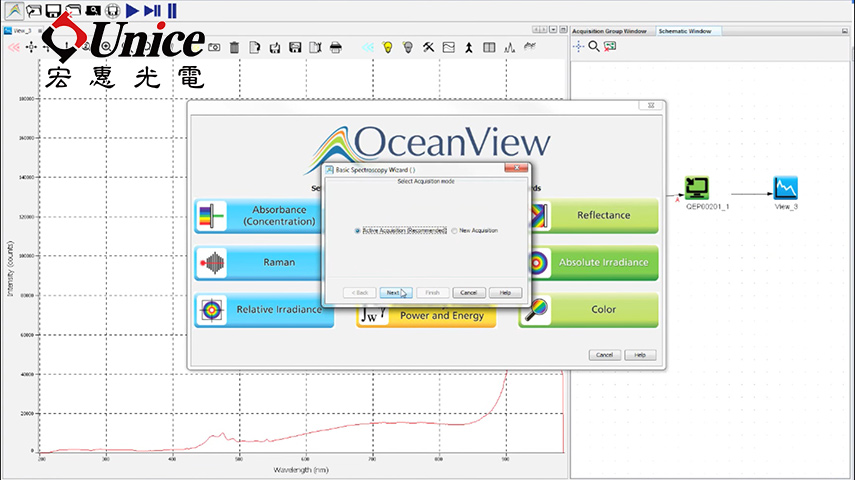Click the black figure icon on graph toolbar
The width and height of the screenshot is (855, 480).
[469, 47]
